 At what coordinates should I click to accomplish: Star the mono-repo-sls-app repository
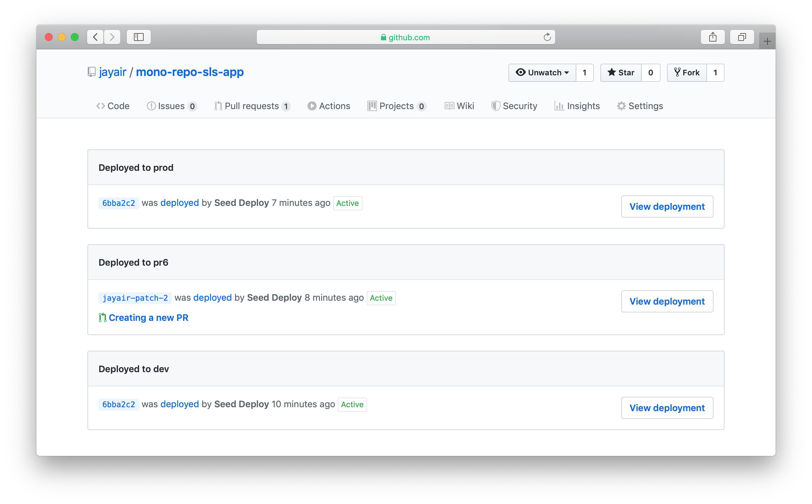coord(621,72)
